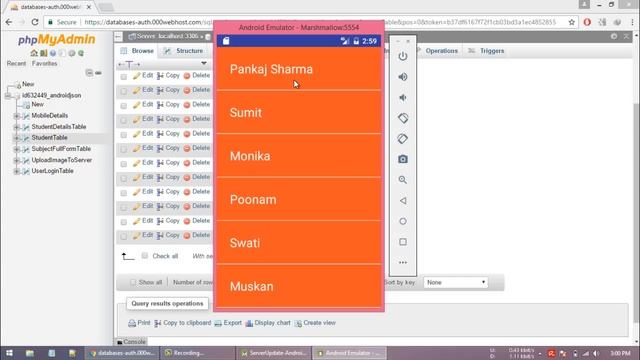
Task: Bookmark page with star icon
Action: click(571, 22)
